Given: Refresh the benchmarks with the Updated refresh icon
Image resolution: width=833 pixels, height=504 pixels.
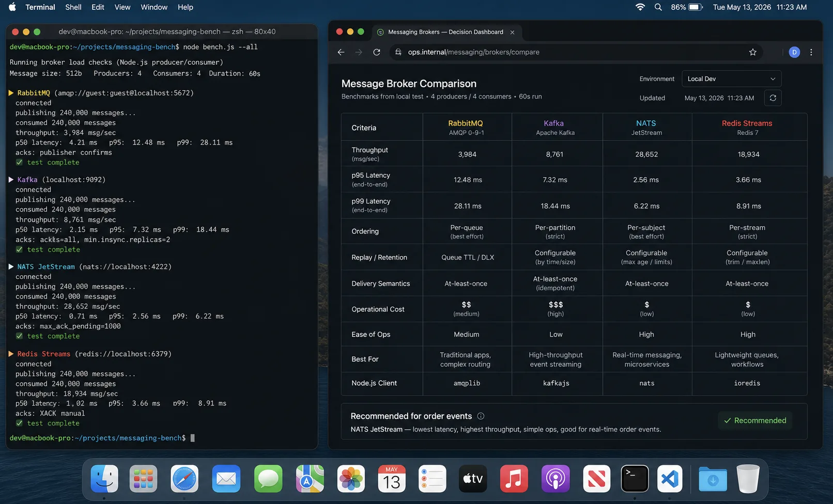Looking at the screenshot, I should [773, 98].
